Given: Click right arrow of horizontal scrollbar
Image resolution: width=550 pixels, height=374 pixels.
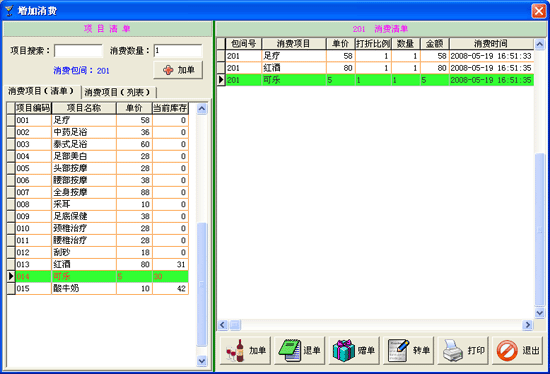Looking at the screenshot, I should (527, 325).
